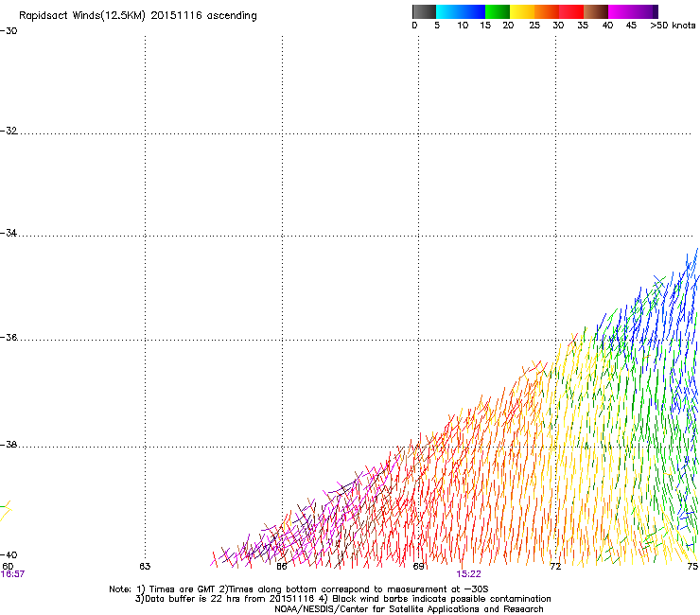
Task: Select the orange 25-30 knots color segment
Action: click(547, 11)
